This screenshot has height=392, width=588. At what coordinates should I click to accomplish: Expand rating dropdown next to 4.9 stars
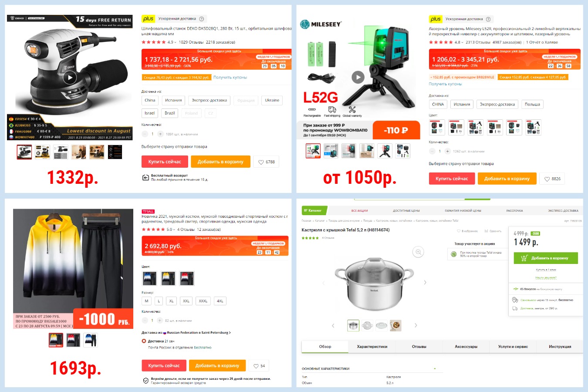[176, 42]
